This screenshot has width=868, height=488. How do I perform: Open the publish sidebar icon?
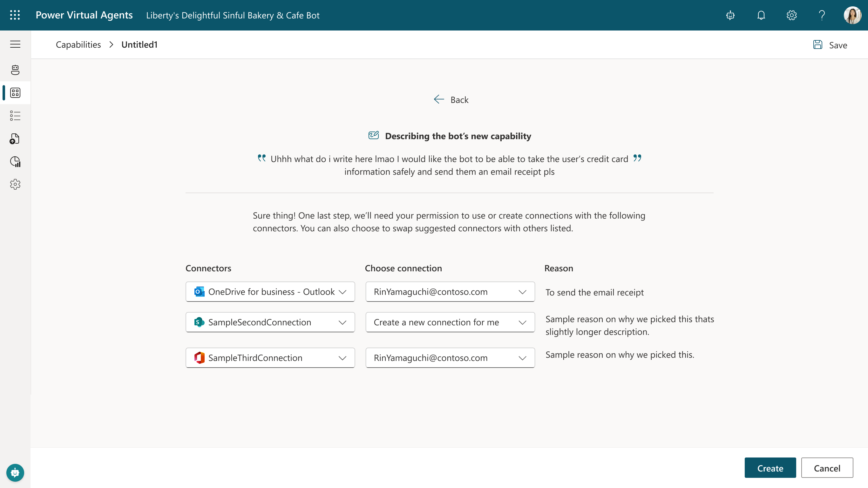(15, 139)
